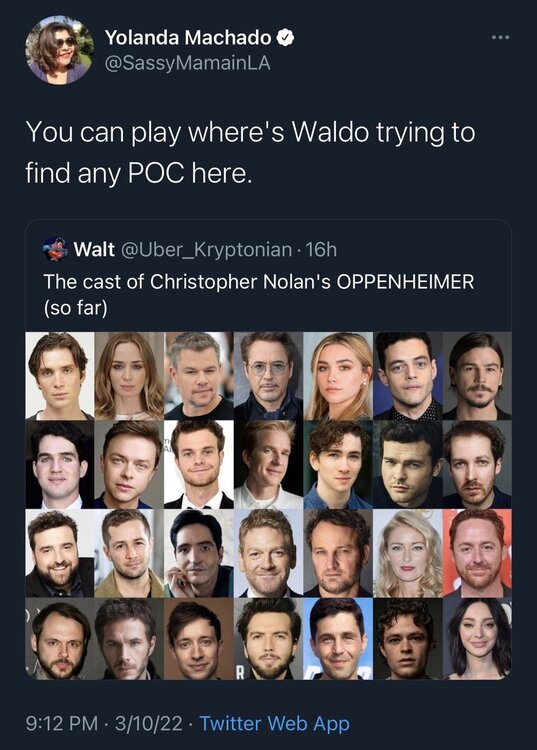Open the @SassyMamainLA handle
This screenshot has height=750, width=537.
187,64
